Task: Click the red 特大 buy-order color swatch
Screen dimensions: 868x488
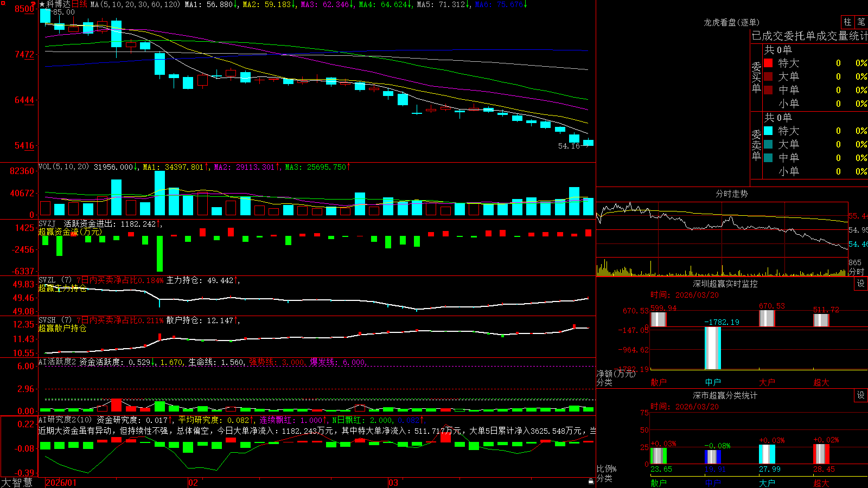Action: point(768,63)
